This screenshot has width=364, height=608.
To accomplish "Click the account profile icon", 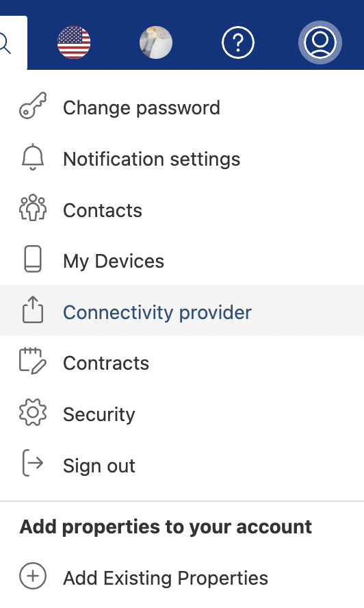I will (320, 42).
